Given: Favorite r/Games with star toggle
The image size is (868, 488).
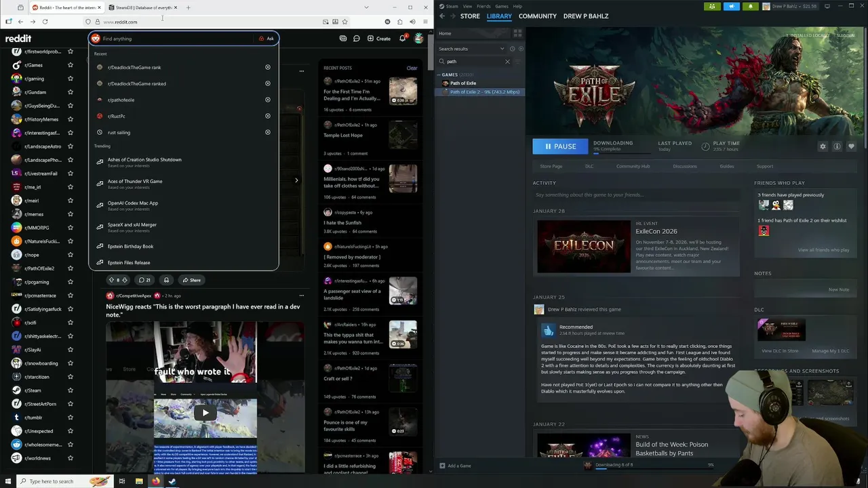Looking at the screenshot, I should click(x=70, y=65).
